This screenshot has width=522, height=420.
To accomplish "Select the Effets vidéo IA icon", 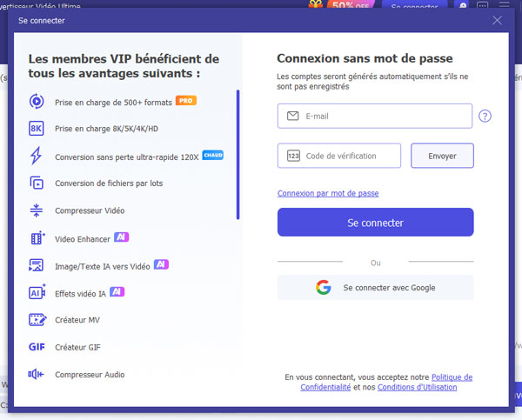I will [x=37, y=292].
